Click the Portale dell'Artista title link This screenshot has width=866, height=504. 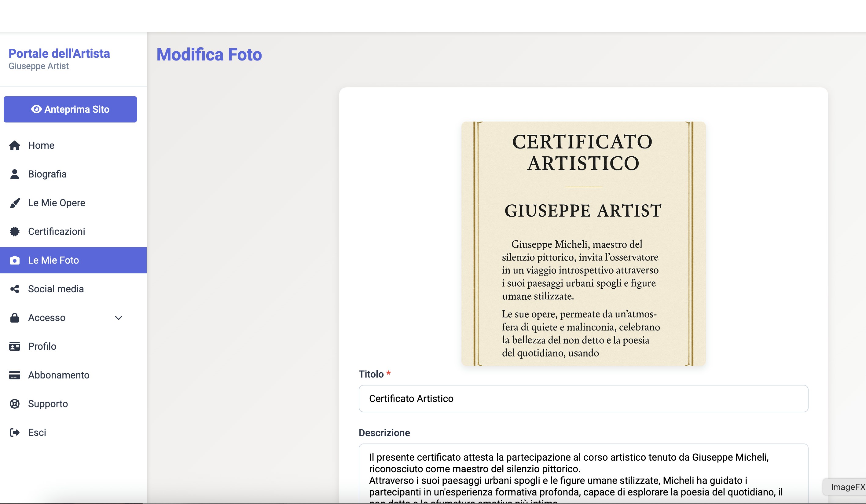click(x=59, y=53)
